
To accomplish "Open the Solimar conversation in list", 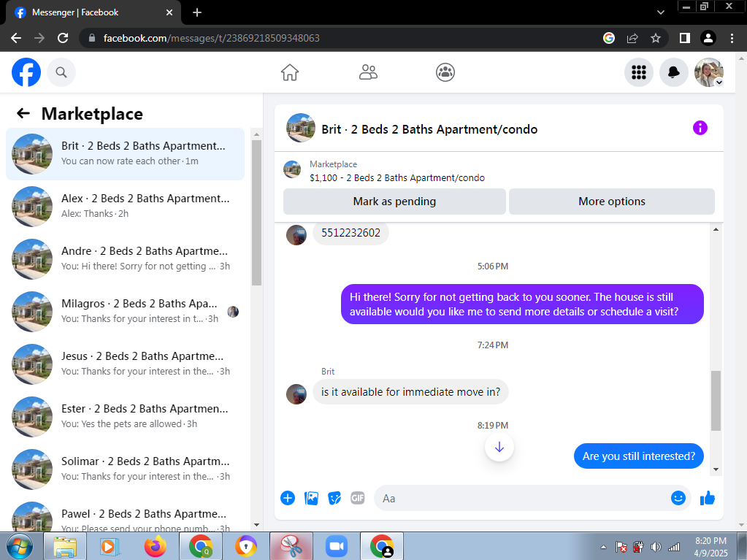I will tap(126, 469).
